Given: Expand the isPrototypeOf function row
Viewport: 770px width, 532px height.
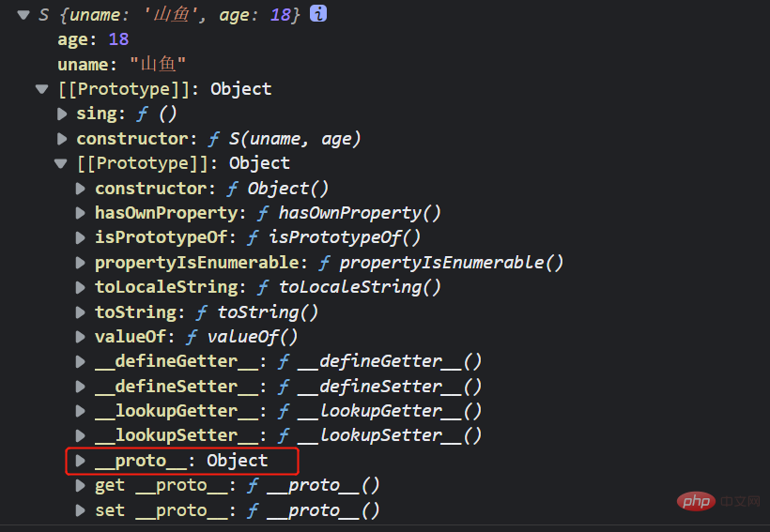Looking at the screenshot, I should point(81,237).
